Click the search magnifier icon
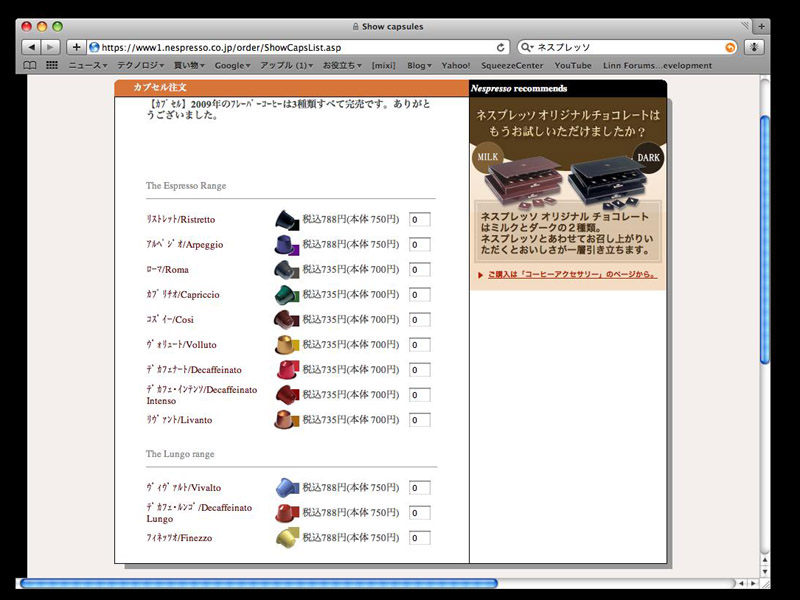 pos(526,47)
